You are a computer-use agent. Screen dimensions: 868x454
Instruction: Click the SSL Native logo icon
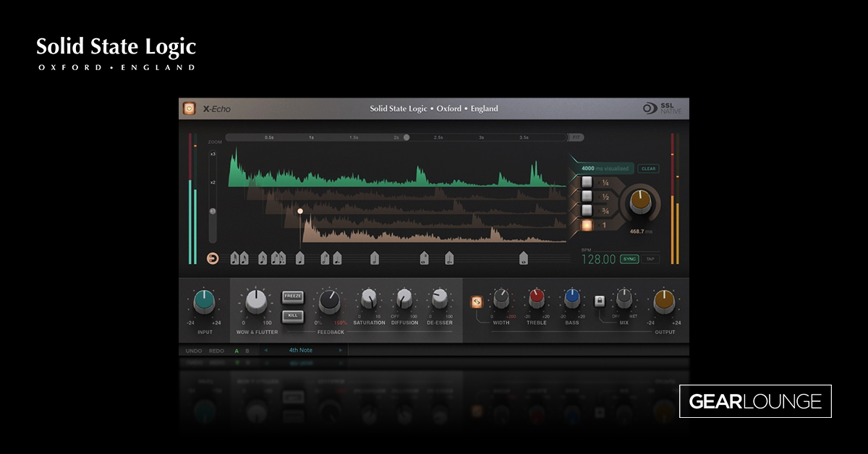pyautogui.click(x=649, y=108)
